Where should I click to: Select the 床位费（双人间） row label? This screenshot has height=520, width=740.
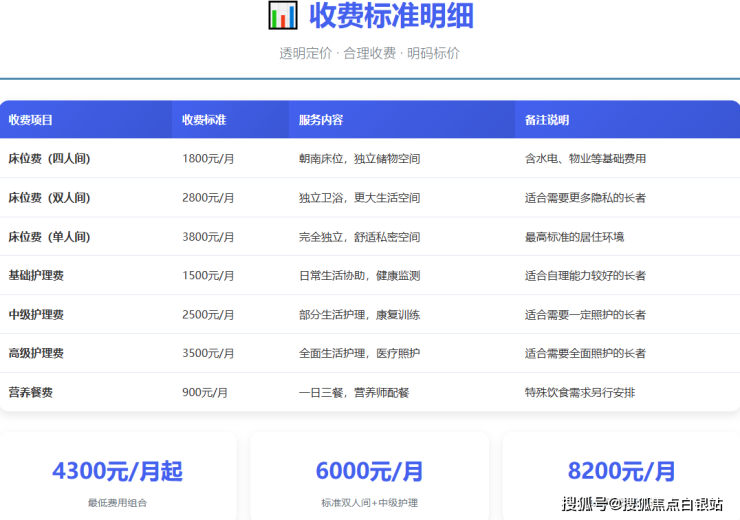coord(49,198)
